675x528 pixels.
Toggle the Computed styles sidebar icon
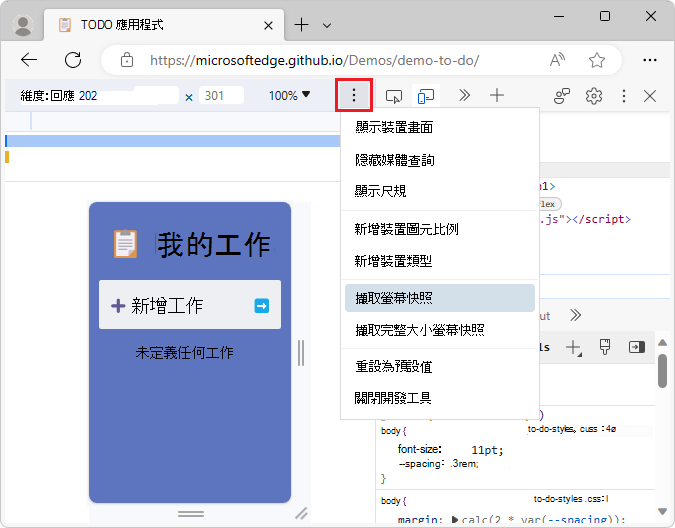pyautogui.click(x=637, y=347)
